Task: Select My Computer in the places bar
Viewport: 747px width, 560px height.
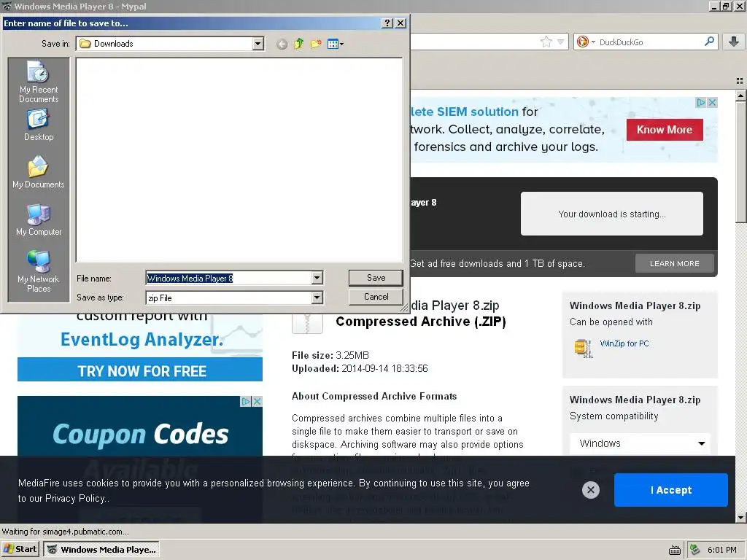Action: [x=39, y=220]
